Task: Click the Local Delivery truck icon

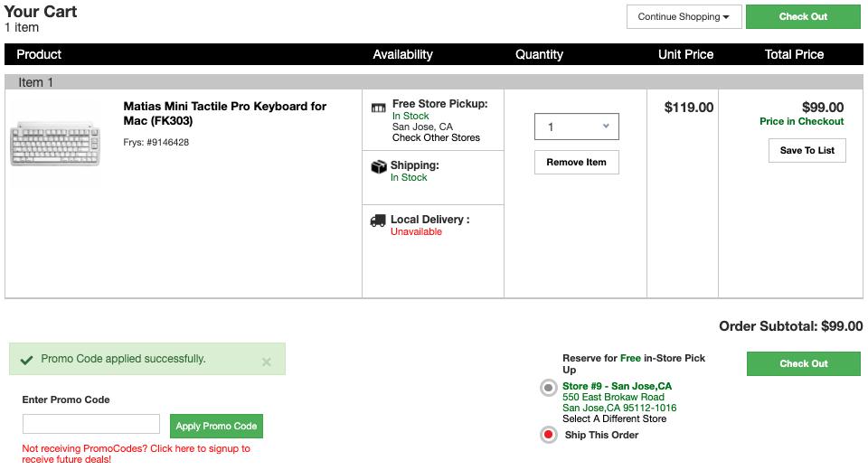Action: click(379, 221)
